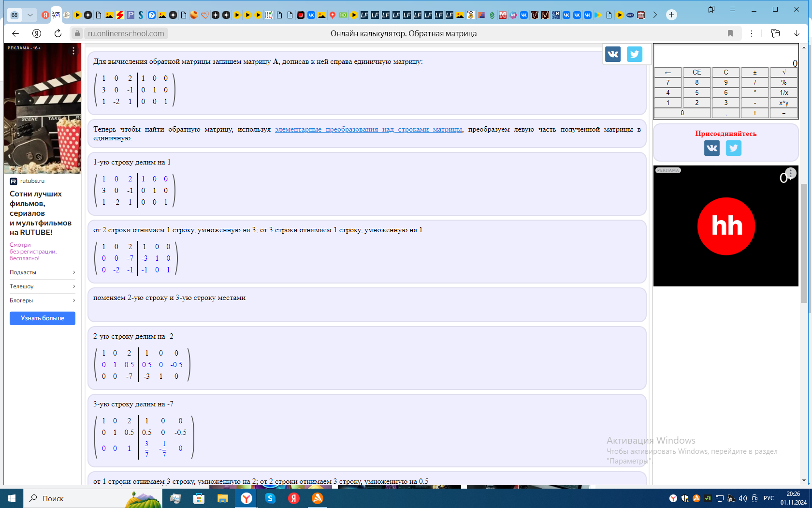Open tab groups dropdown next to 68
The image size is (812, 508).
point(30,15)
